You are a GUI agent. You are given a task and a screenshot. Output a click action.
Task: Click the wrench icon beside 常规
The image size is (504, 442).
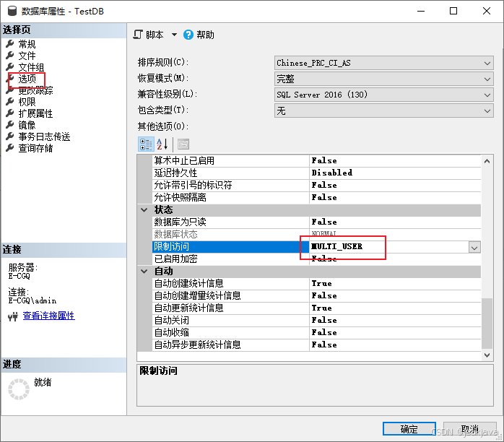(10, 43)
